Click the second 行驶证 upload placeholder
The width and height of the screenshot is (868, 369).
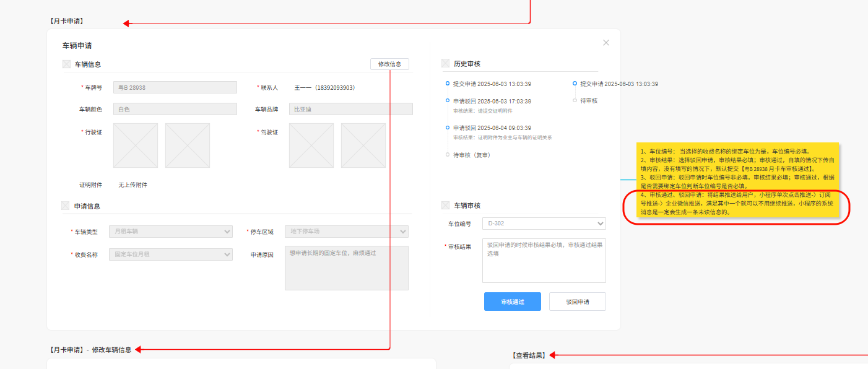tap(187, 145)
